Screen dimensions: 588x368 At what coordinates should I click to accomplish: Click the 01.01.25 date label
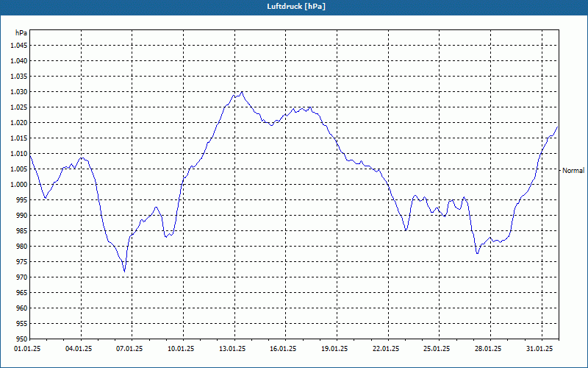pos(27,349)
